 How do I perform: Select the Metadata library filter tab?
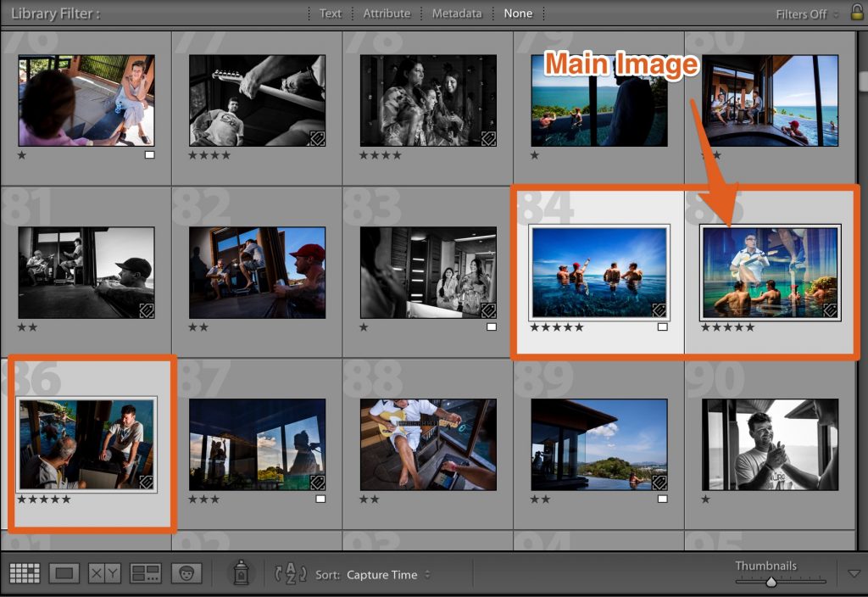[457, 14]
